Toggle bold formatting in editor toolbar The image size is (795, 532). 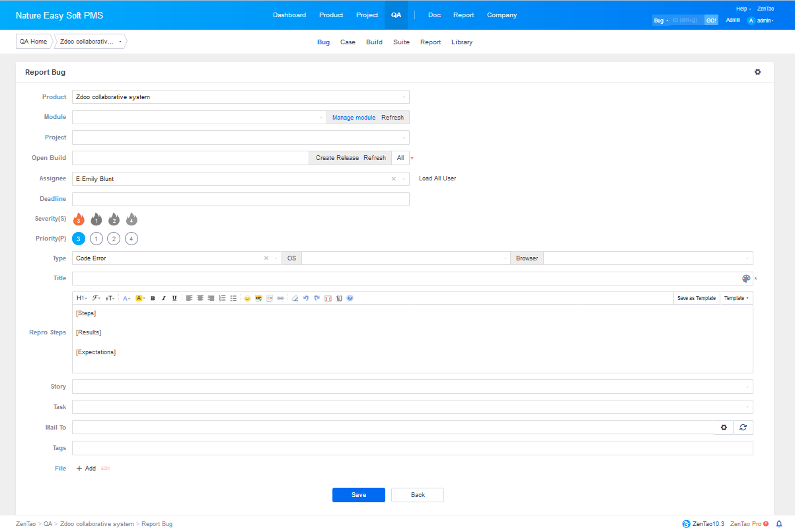(153, 298)
